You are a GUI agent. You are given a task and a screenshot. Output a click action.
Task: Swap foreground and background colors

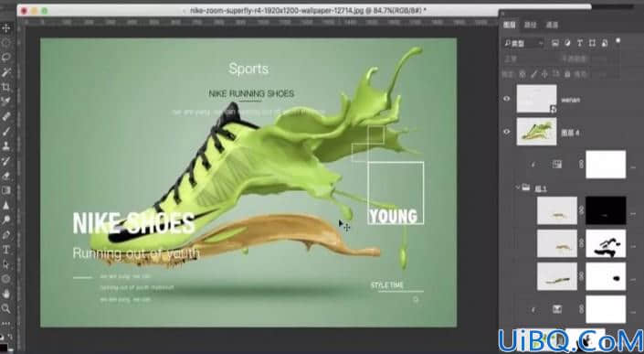click(x=9, y=337)
